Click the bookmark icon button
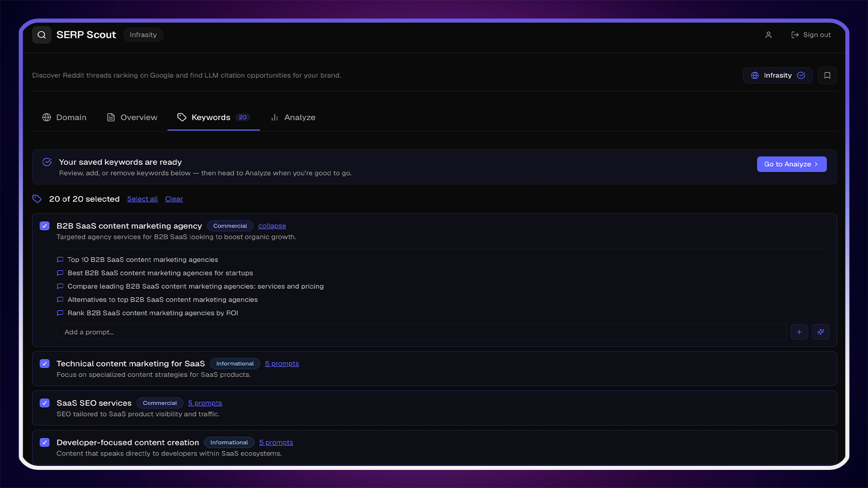868x488 pixels. tap(827, 75)
